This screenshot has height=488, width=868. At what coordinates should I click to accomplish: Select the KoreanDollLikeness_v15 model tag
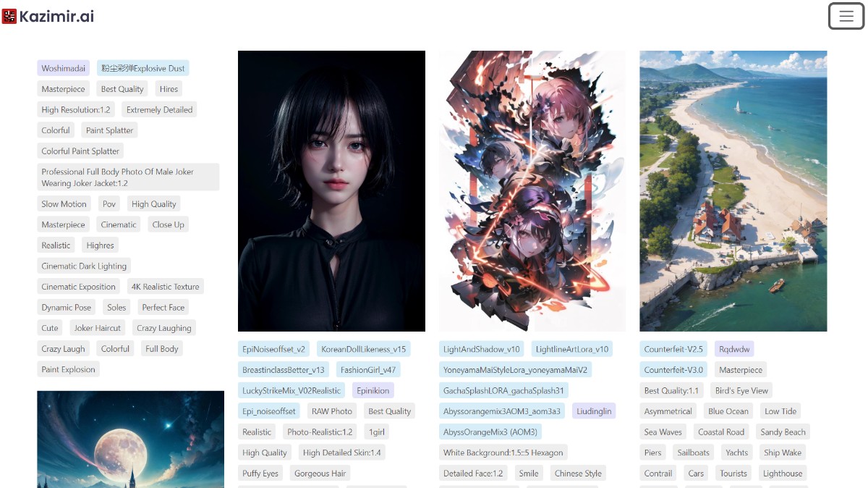(364, 349)
